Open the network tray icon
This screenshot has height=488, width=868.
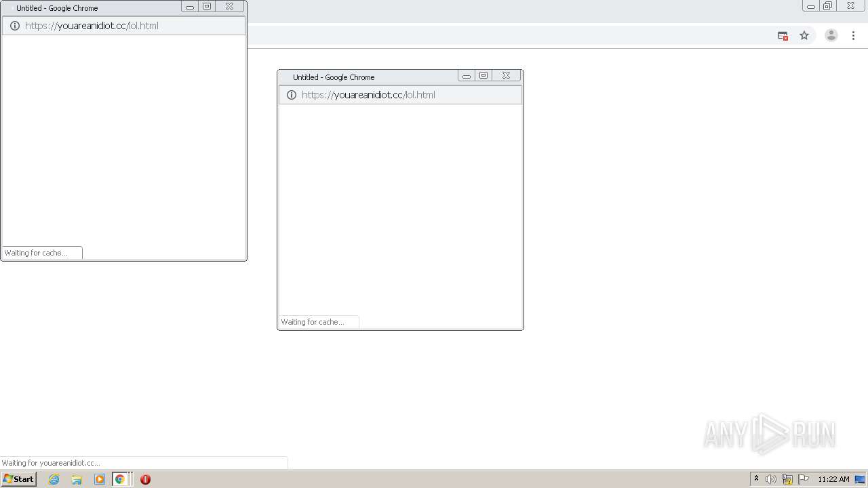[787, 479]
